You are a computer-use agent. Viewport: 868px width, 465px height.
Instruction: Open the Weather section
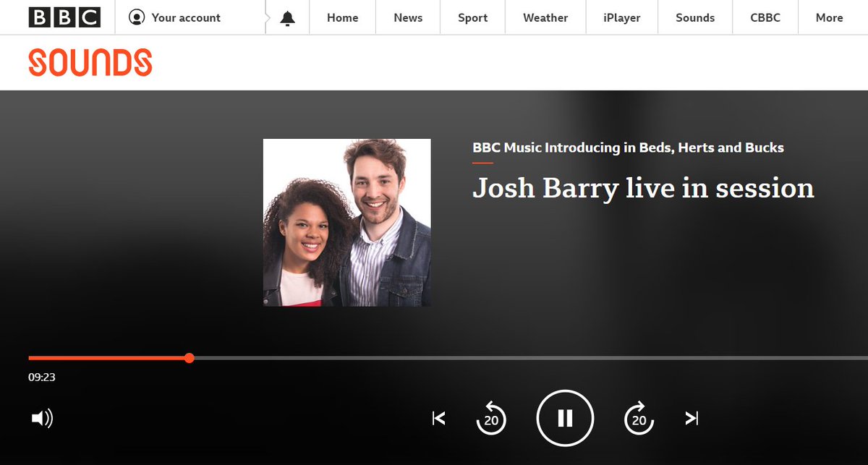coord(545,17)
